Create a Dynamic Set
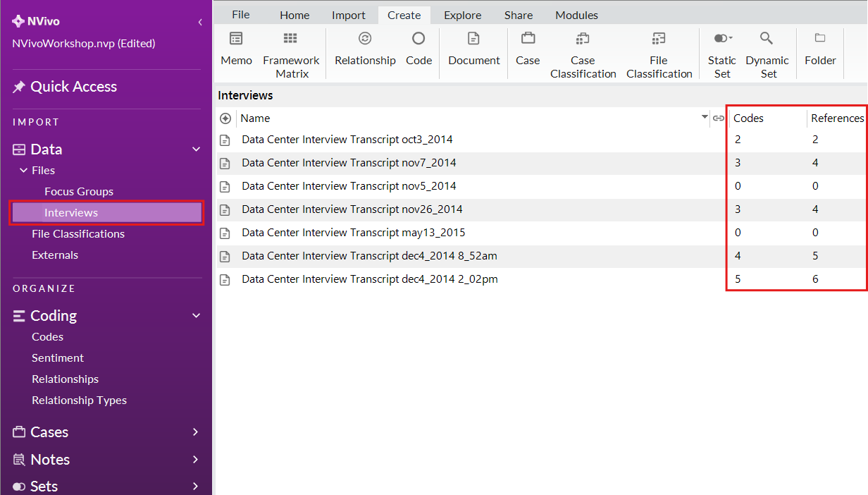Image resolution: width=868 pixels, height=495 pixels. [x=767, y=55]
